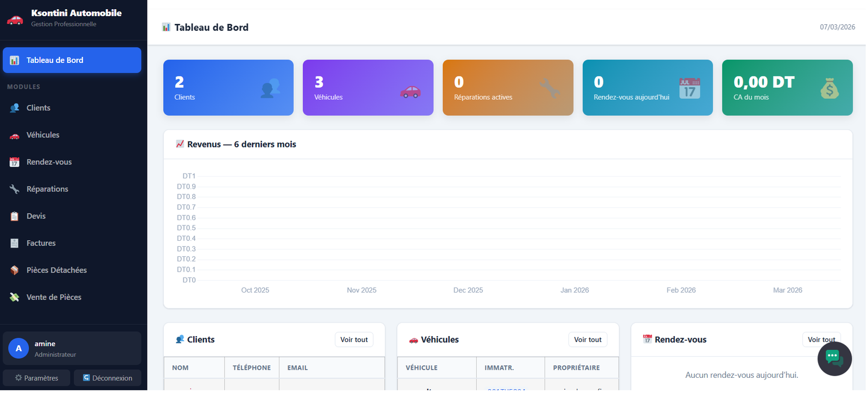The width and height of the screenshot is (868, 393).
Task: Click the amine user avatar circle
Action: pyautogui.click(x=18, y=349)
